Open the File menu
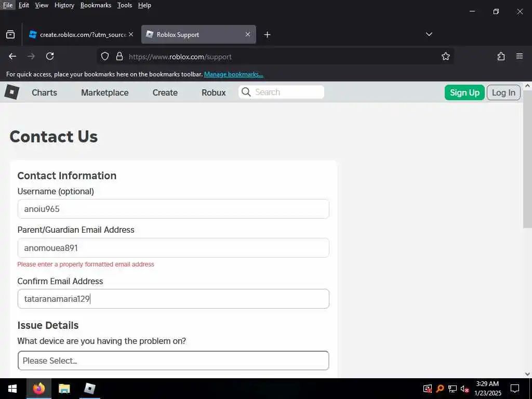This screenshot has width=532, height=399. coord(7,5)
